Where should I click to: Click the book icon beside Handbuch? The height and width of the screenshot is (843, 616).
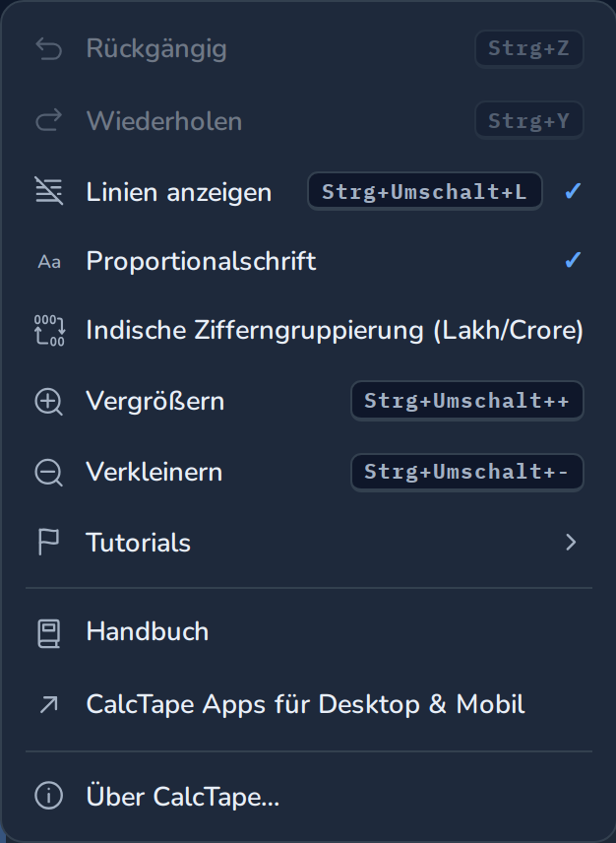coord(49,634)
